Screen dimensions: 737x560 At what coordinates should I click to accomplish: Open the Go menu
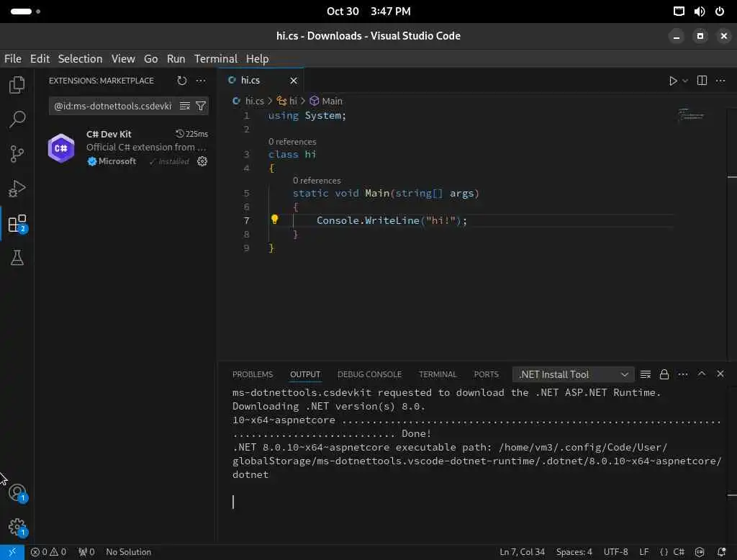click(x=151, y=59)
